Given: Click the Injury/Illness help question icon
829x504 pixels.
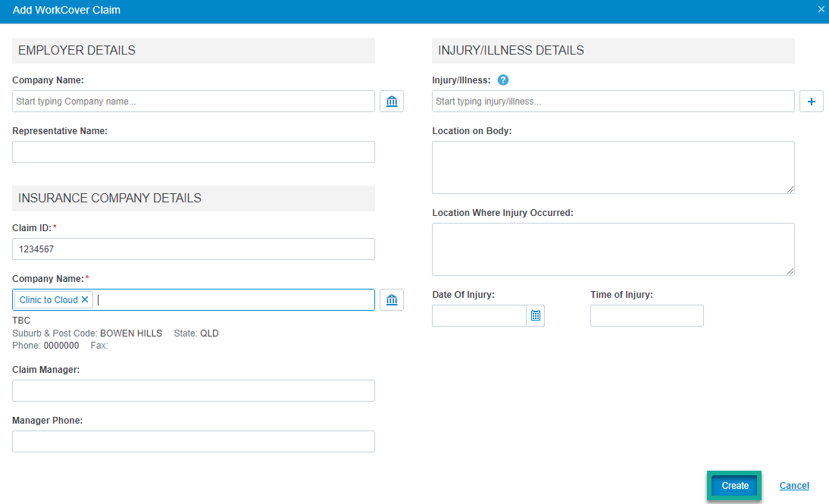Looking at the screenshot, I should pos(503,80).
